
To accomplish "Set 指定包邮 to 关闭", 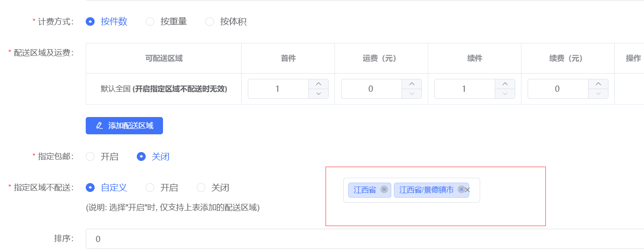I will click(153, 156).
